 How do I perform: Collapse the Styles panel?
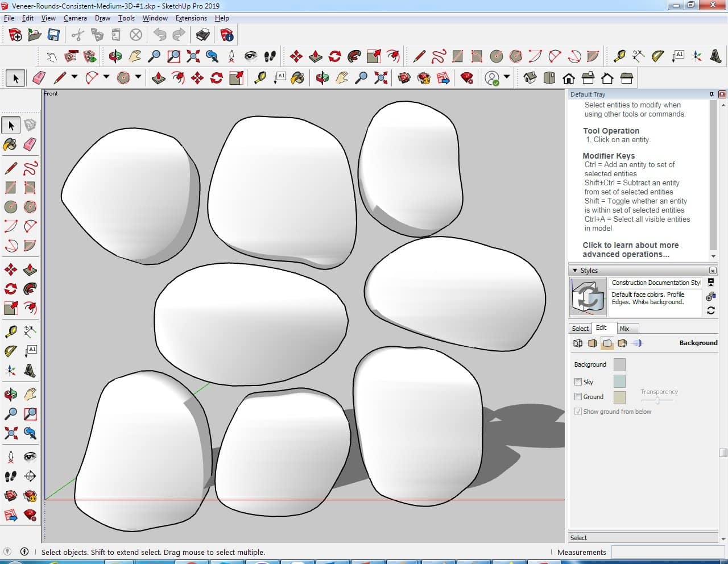click(x=575, y=271)
